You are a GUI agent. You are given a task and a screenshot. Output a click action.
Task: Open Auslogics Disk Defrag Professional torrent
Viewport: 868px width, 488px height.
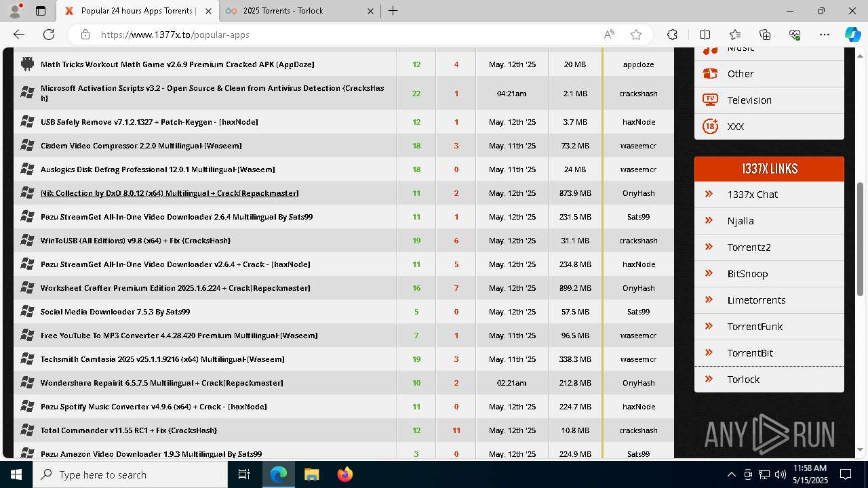point(158,169)
